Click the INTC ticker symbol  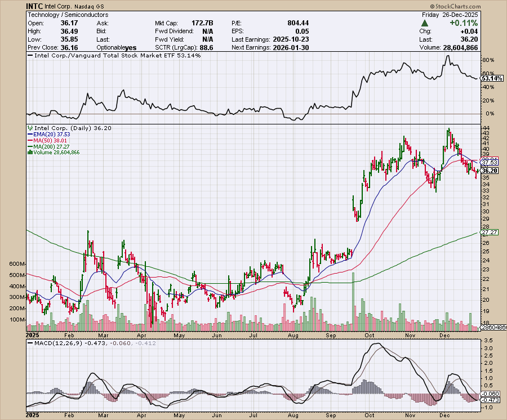pos(34,6)
